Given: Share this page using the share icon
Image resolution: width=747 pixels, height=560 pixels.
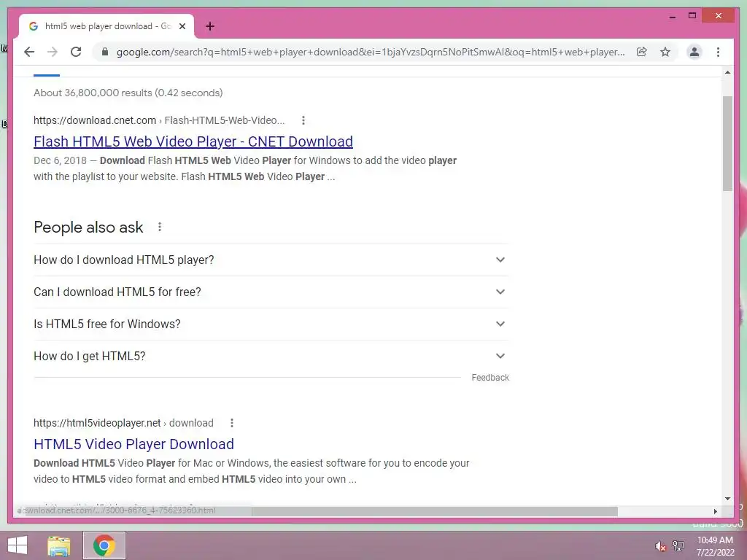Looking at the screenshot, I should tap(642, 52).
